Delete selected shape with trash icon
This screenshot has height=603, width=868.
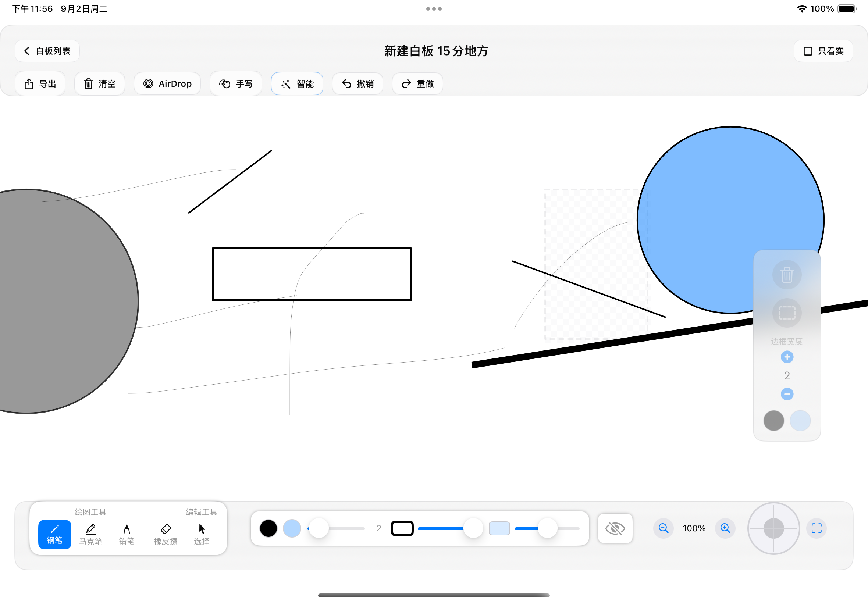[x=787, y=275]
